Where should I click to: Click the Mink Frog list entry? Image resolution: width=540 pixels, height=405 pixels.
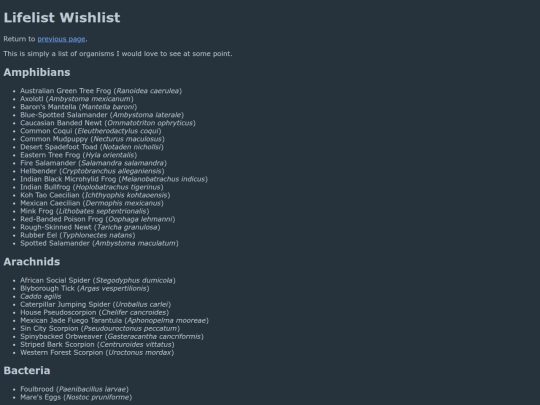pyautogui.click(x=85, y=211)
